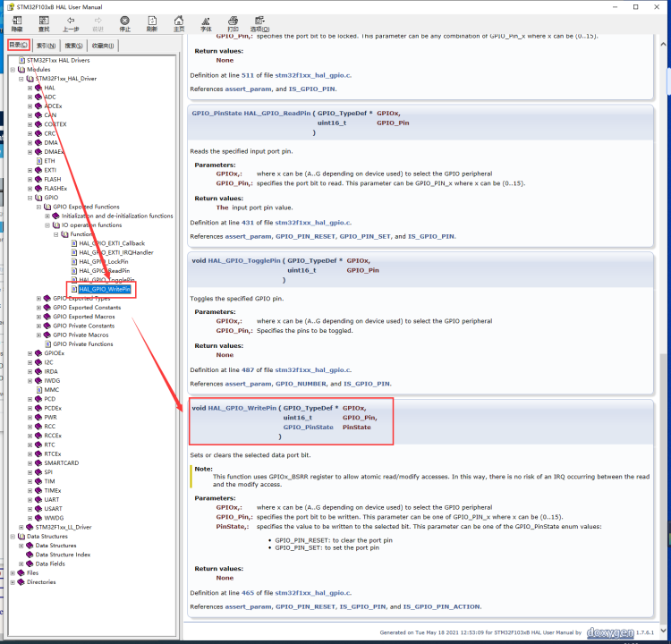Switch to the 索引(N) index tab
This screenshot has height=644, width=671.
coord(46,46)
